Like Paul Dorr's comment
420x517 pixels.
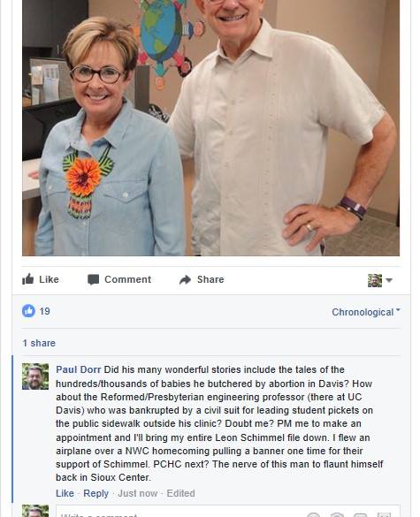pyautogui.click(x=65, y=493)
